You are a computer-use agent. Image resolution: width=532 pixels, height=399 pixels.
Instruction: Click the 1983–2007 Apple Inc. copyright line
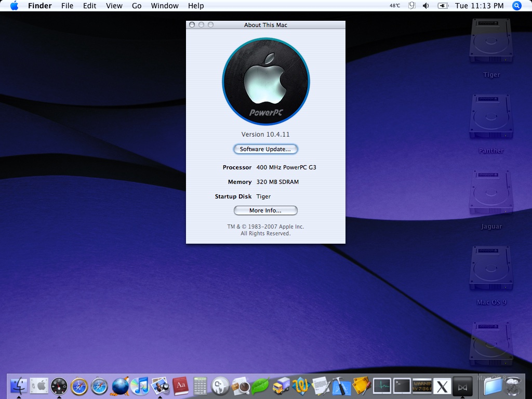coord(265,227)
